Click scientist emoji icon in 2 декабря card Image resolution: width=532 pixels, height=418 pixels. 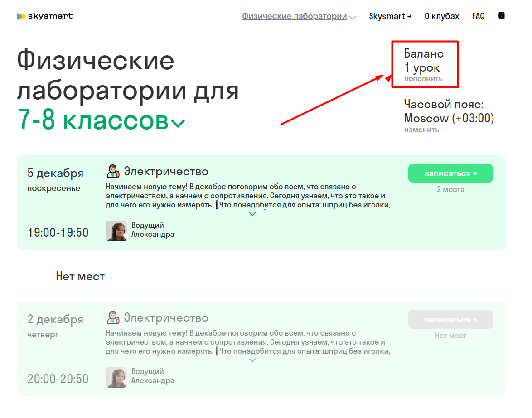(x=113, y=317)
